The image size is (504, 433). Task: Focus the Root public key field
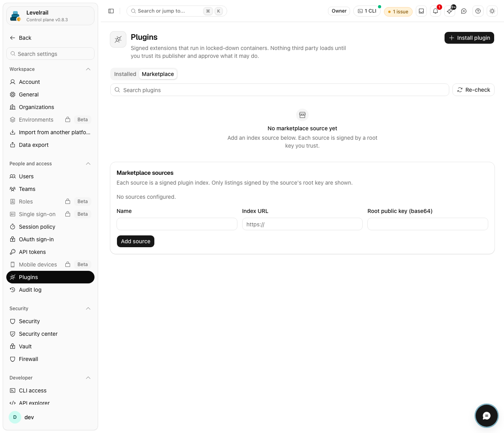pyautogui.click(x=428, y=224)
